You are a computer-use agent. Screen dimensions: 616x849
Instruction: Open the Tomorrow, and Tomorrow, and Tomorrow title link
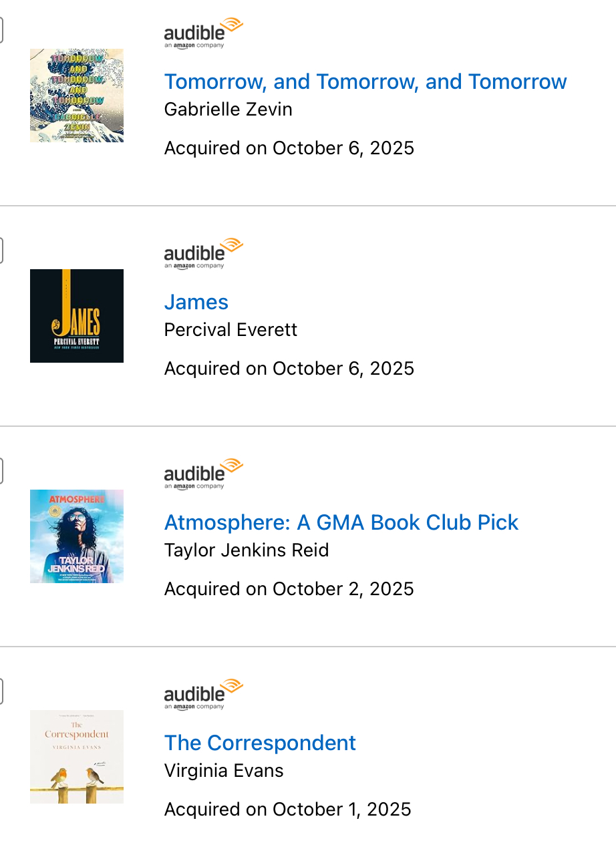(365, 81)
